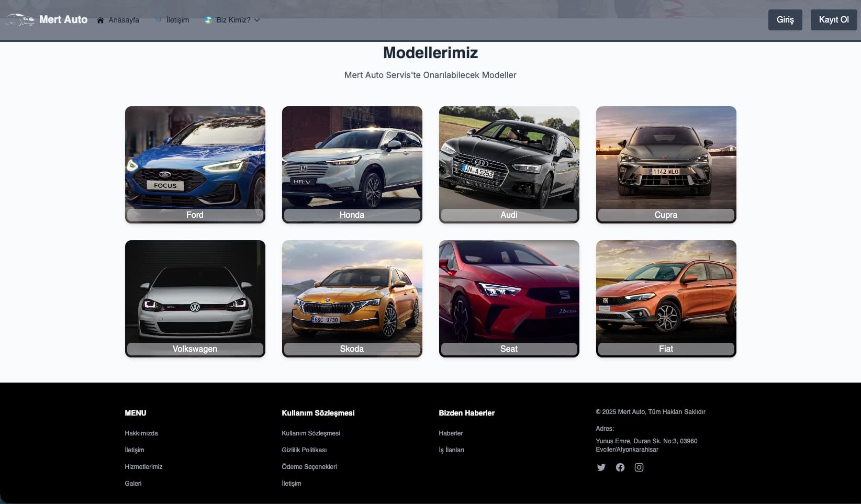Click the globe icon beside Biz Kimiz?
This screenshot has width=861, height=504.
tap(207, 20)
